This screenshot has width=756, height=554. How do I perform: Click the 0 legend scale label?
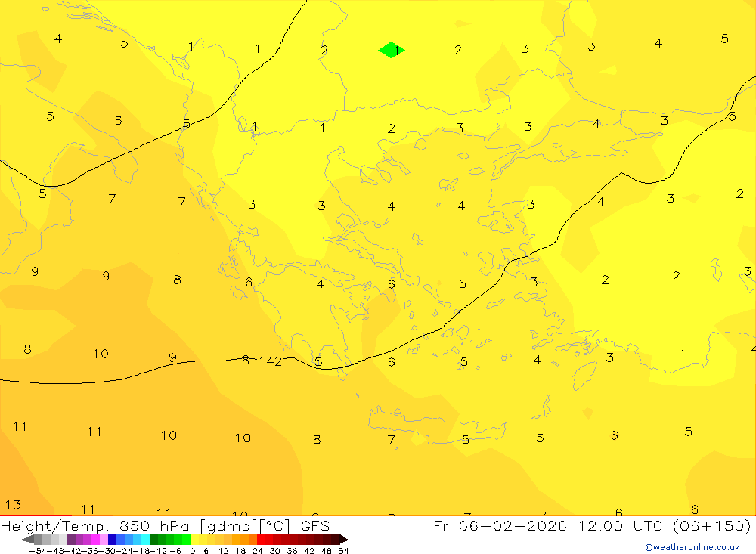pos(192,551)
